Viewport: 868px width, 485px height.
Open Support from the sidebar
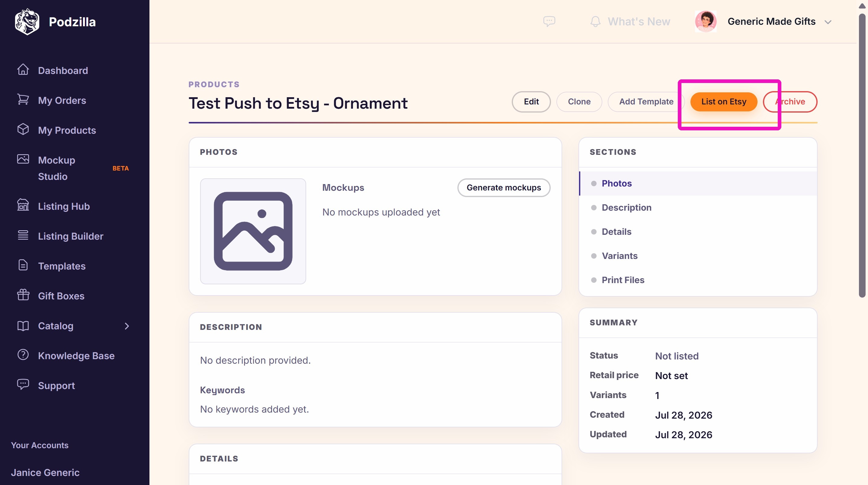(57, 386)
